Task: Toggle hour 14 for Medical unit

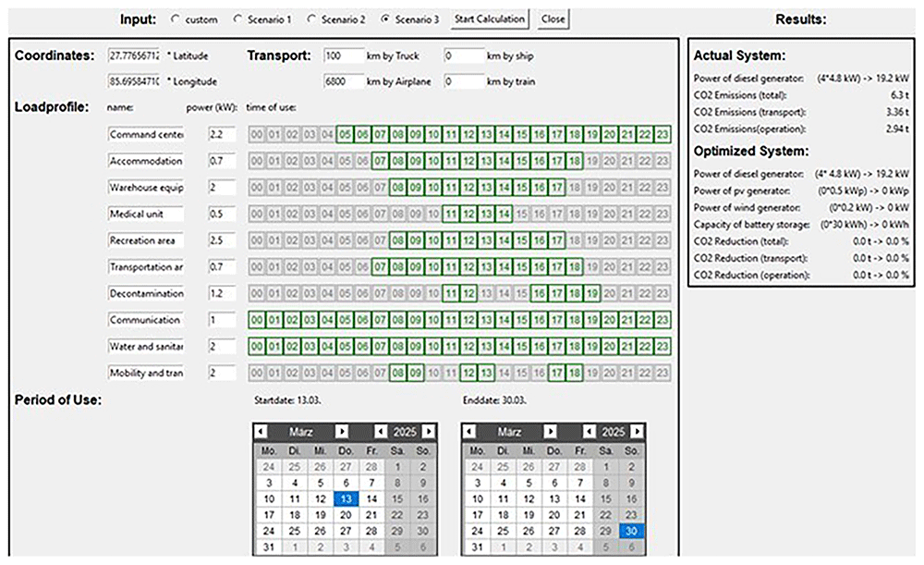Action: (x=504, y=215)
